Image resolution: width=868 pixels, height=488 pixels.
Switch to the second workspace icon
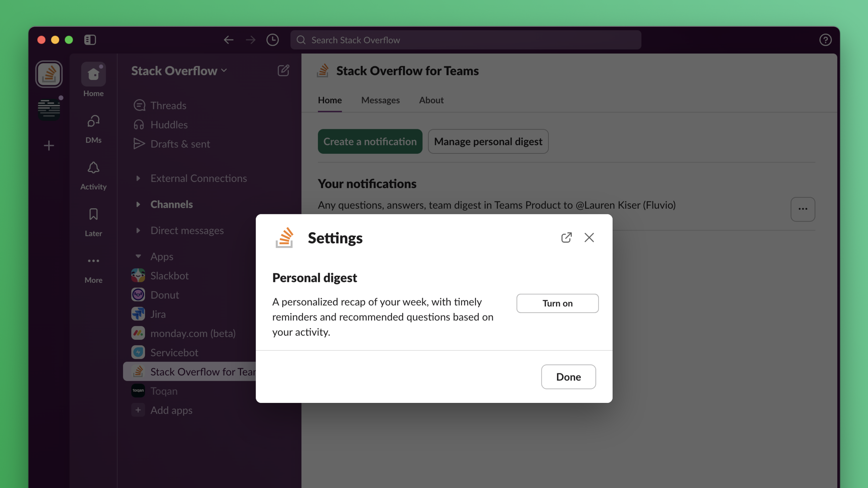(49, 109)
